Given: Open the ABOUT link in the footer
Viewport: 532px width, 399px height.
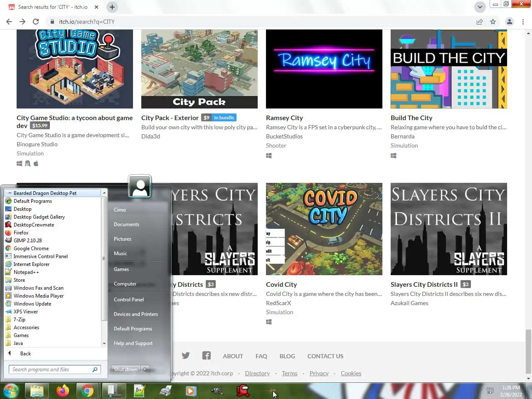Looking at the screenshot, I should click(233, 356).
